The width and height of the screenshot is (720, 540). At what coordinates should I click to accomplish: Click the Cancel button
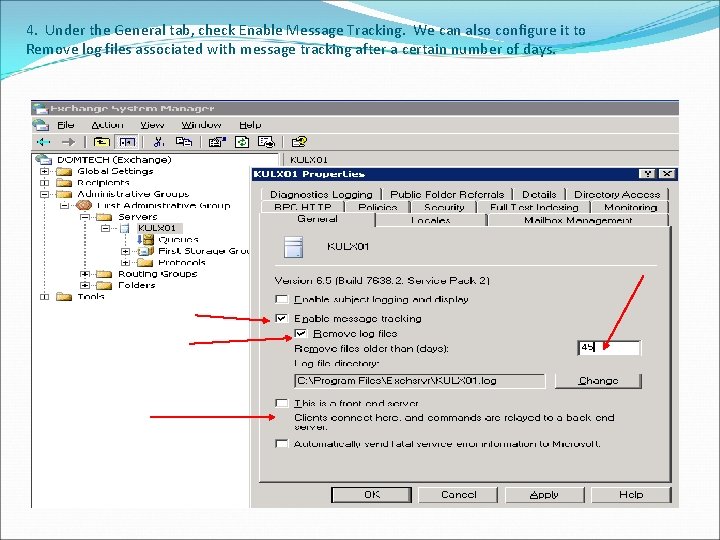458,495
